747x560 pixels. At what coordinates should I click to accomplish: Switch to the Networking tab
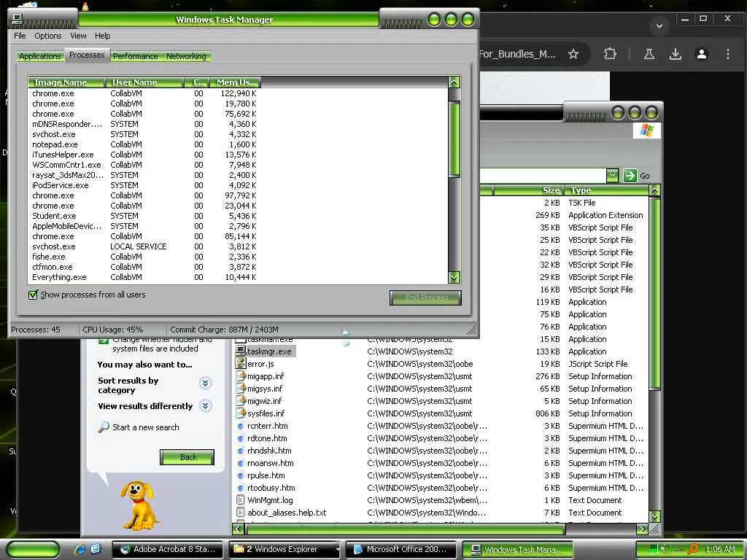point(186,56)
